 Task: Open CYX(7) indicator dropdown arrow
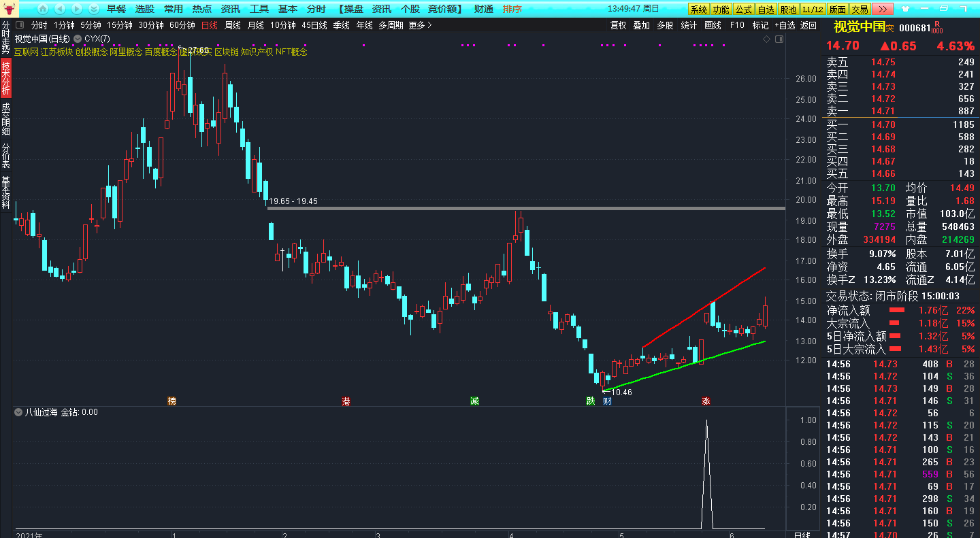click(x=78, y=39)
